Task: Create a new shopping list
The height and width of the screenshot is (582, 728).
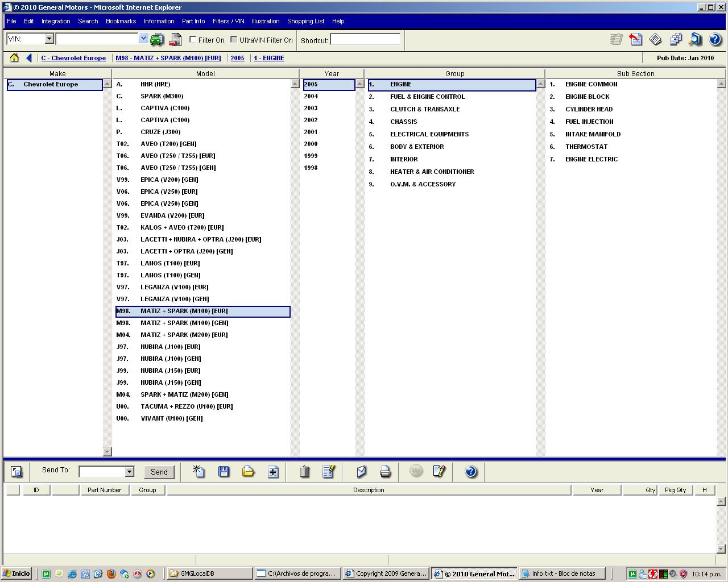Action: (199, 471)
